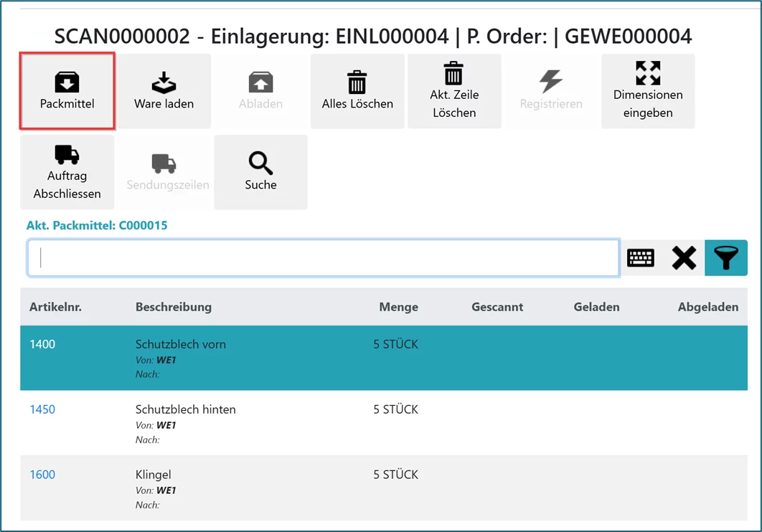Toggle the funnel filter button
Image resolution: width=762 pixels, height=532 pixels.
(726, 258)
